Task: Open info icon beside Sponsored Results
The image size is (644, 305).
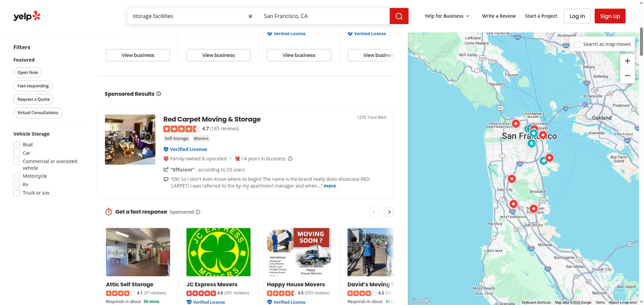Action: 159,94
